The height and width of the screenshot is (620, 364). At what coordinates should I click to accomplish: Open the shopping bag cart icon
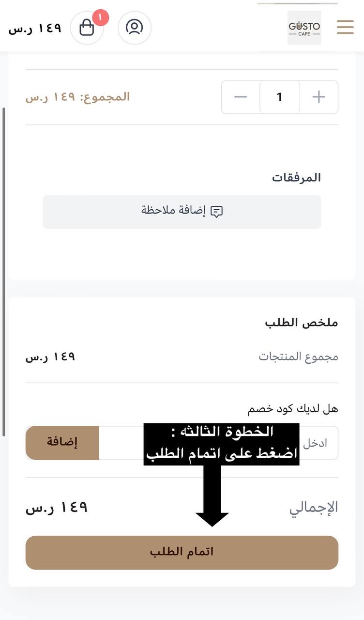pyautogui.click(x=87, y=28)
